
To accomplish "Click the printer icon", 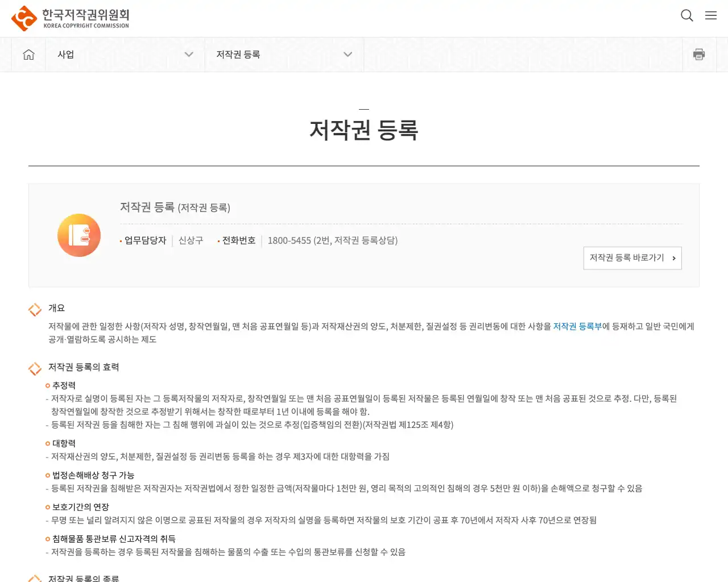I will coord(699,55).
